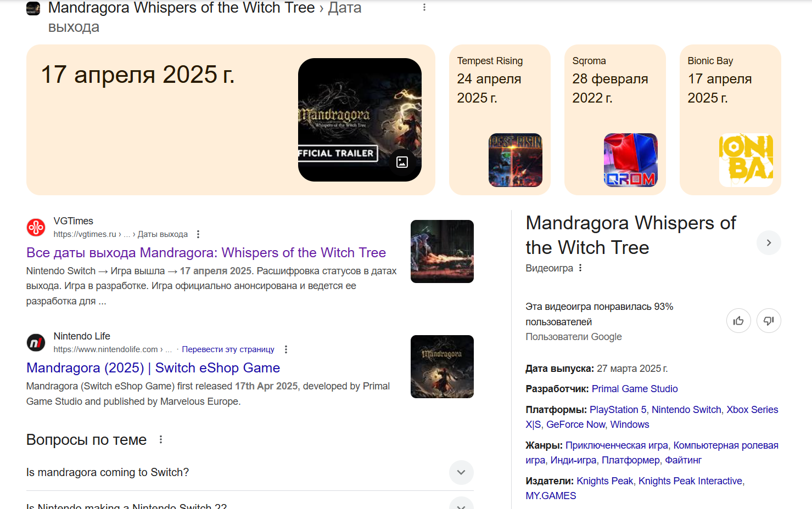Open the Файтинг genre link
Screen dimensions: 812x509
click(x=684, y=460)
